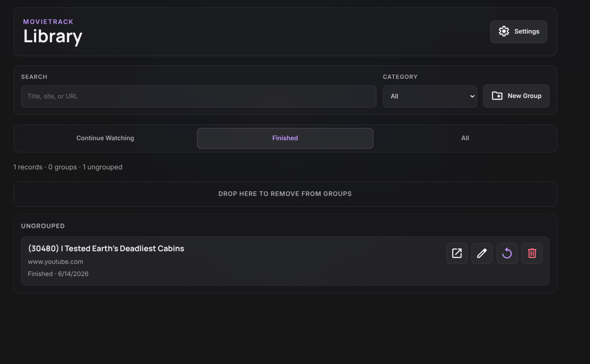Viewport: 590px width, 364px height.
Task: Open the video link in new tab icon
Action: click(x=457, y=253)
